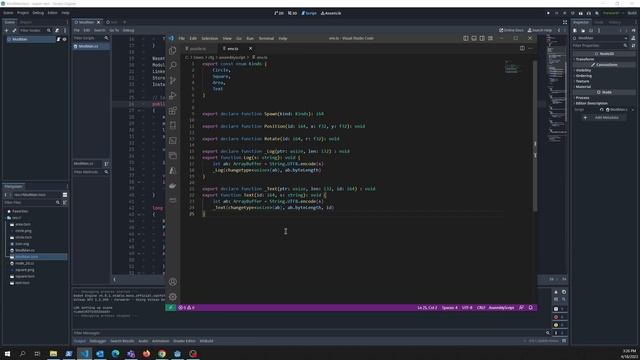This screenshot has width=640, height=360.
Task: Open Windows Start button
Action: [7, 353]
